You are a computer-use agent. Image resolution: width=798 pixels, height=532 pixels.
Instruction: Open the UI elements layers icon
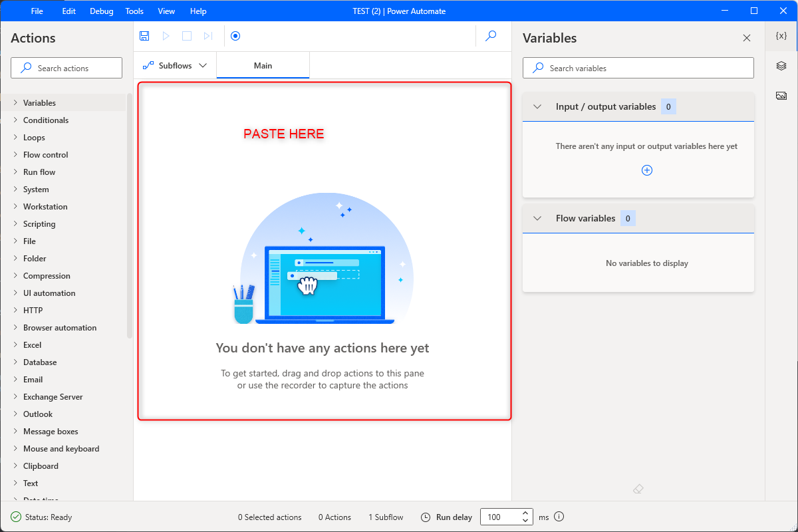pyautogui.click(x=781, y=66)
